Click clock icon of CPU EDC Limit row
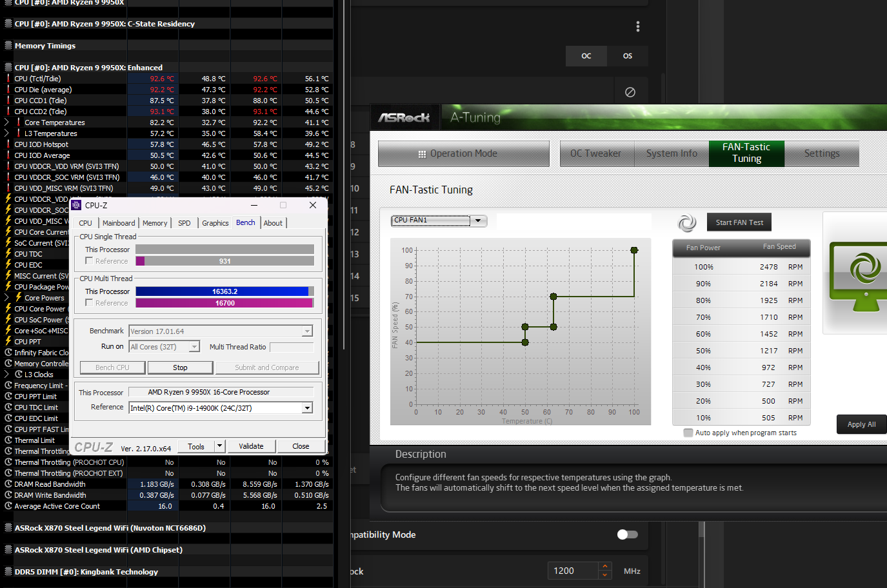 (x=8, y=418)
